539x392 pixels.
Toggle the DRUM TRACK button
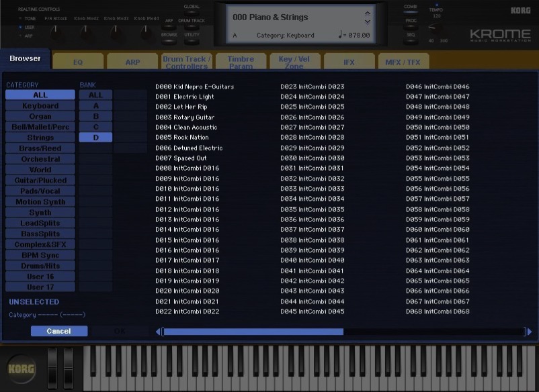[x=192, y=27]
